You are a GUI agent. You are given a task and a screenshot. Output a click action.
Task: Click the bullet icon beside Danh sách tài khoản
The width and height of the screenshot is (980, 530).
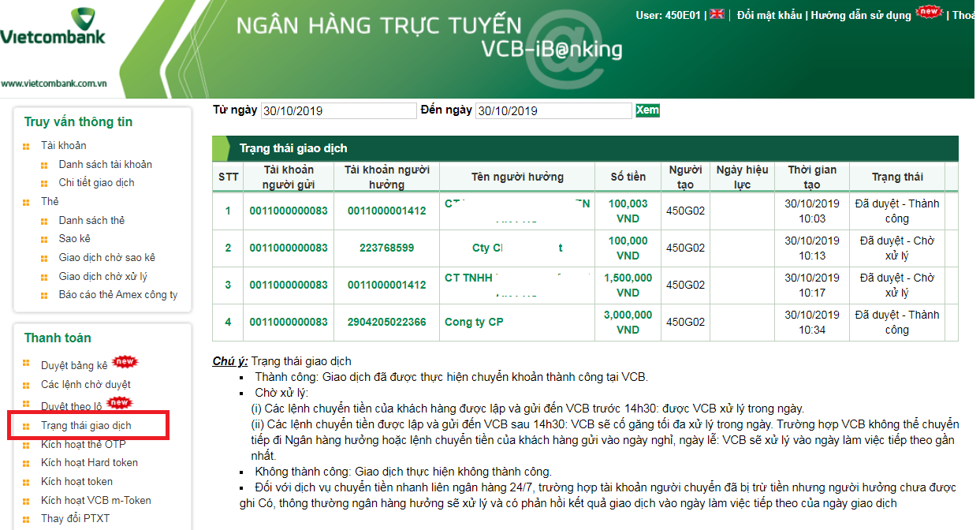click(43, 165)
